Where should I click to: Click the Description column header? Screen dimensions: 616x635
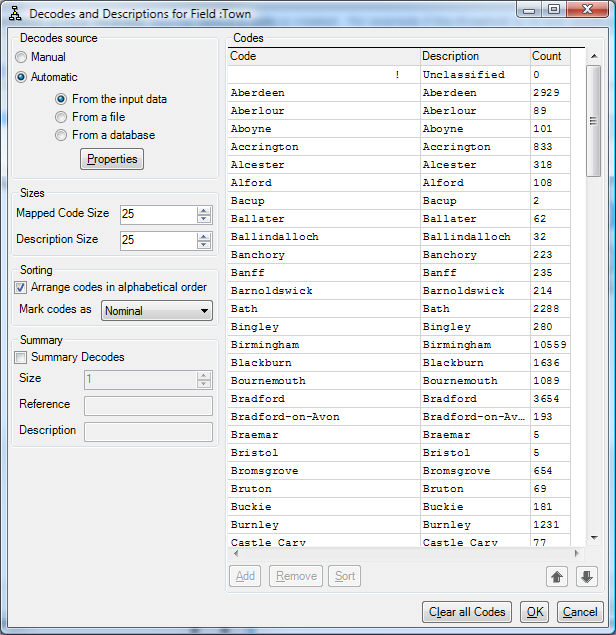[x=475, y=56]
